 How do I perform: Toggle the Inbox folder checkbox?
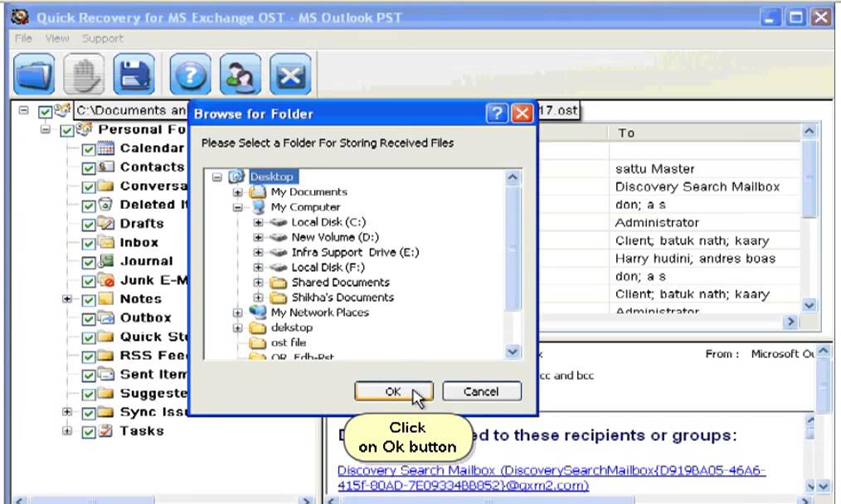[89, 244]
